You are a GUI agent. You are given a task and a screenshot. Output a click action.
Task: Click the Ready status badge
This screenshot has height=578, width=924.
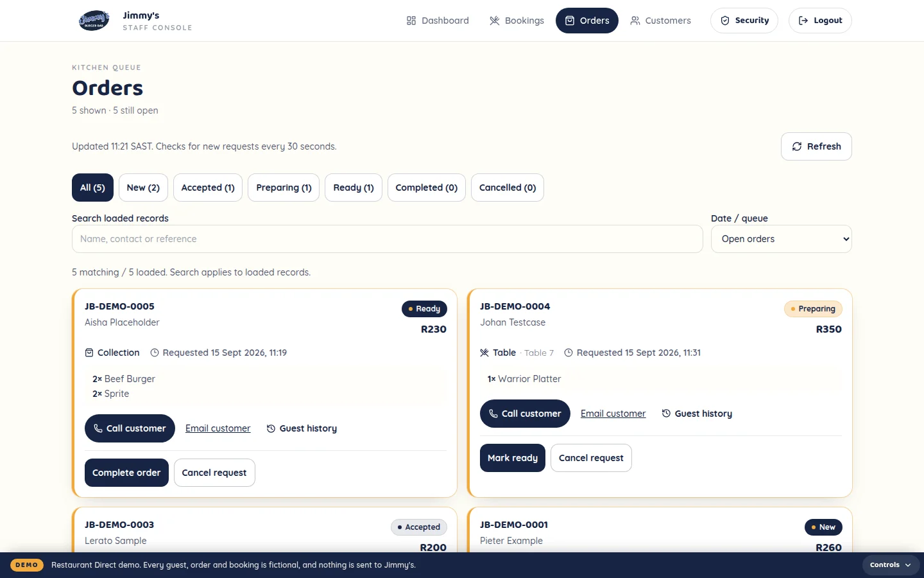pos(424,309)
